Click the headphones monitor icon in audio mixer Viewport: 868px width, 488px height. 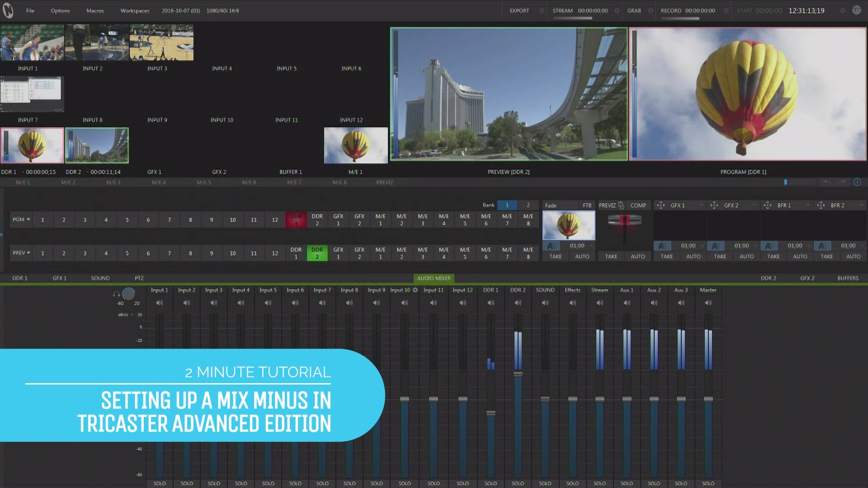116,294
